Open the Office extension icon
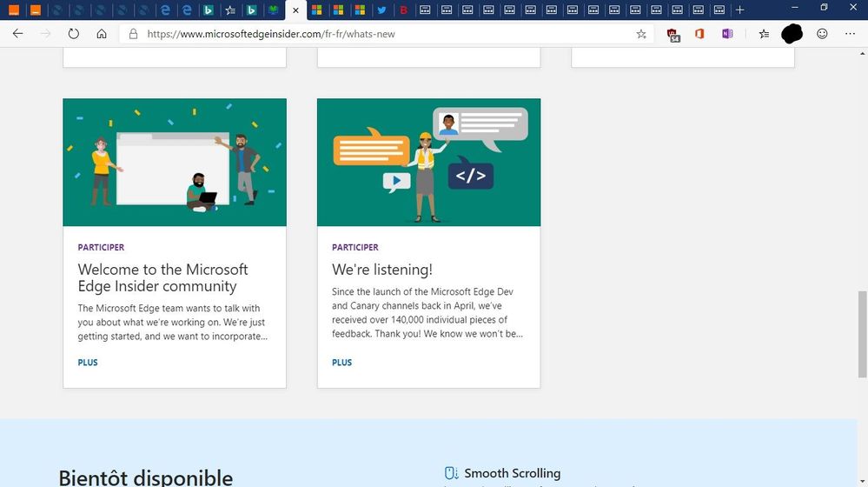This screenshot has height=487, width=868. [x=699, y=34]
